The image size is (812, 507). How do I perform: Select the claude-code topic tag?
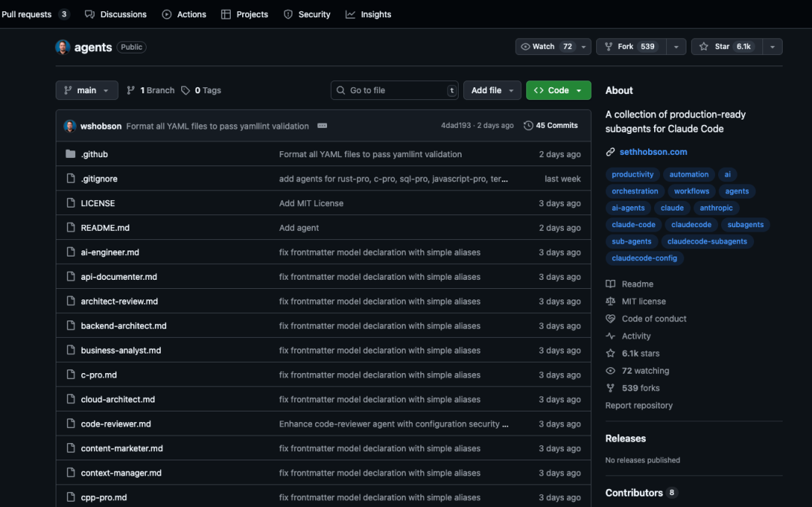point(634,224)
